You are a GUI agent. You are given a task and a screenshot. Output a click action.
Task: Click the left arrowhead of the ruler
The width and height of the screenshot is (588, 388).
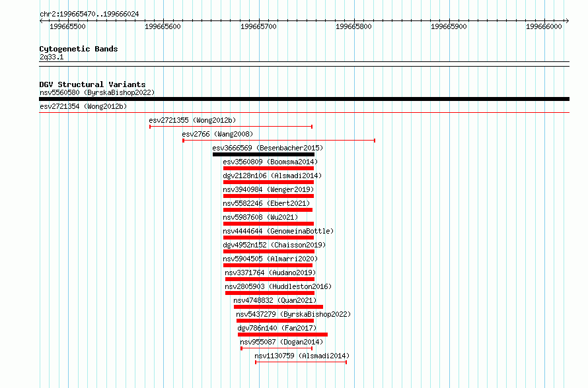pyautogui.click(x=41, y=21)
